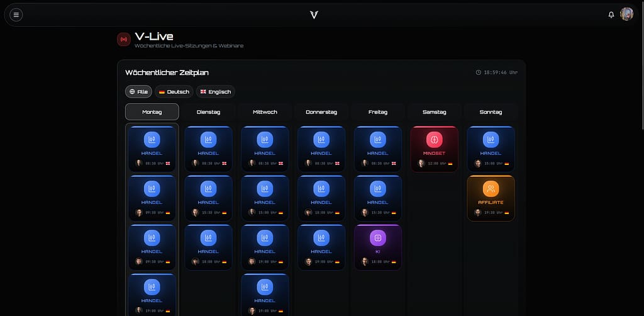Click the V logo in the header
Viewport: 644px width, 316px height.
click(x=314, y=14)
